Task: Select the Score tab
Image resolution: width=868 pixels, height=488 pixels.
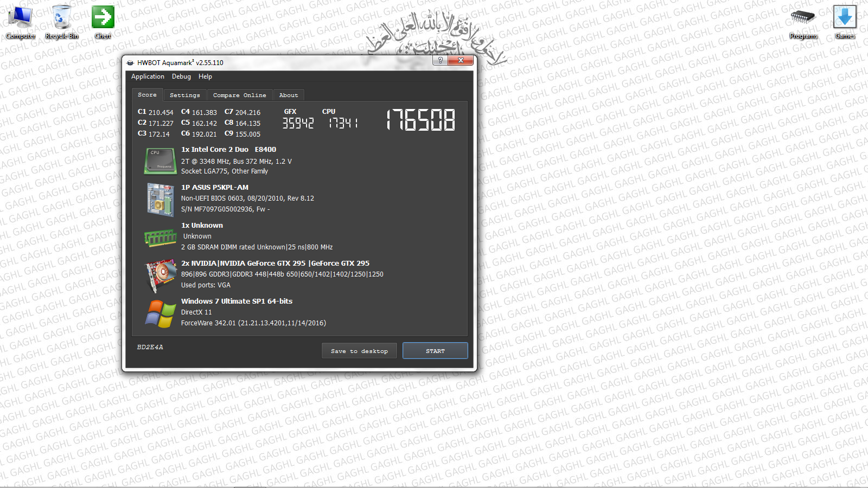Action: click(x=147, y=95)
